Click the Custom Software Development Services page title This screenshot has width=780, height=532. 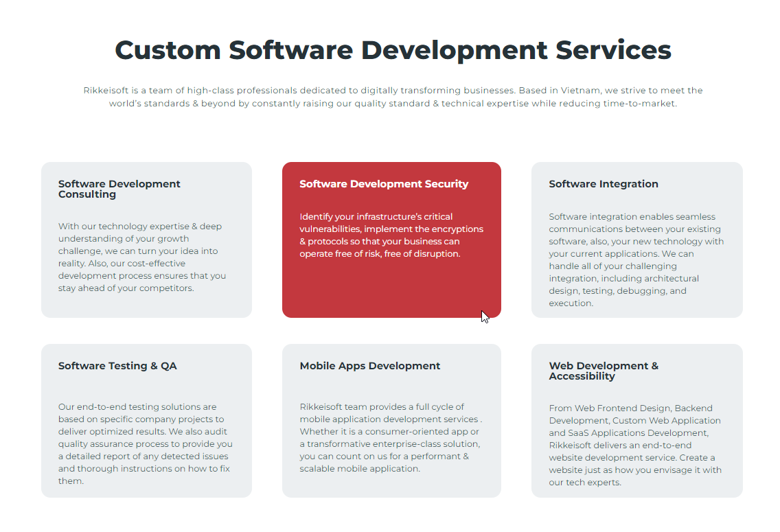click(x=393, y=49)
